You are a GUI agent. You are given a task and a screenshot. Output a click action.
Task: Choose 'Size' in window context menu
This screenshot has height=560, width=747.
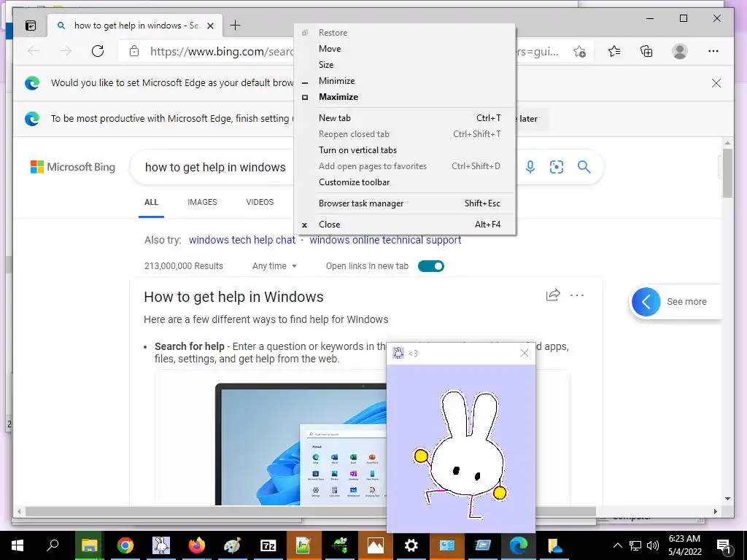tap(404, 65)
